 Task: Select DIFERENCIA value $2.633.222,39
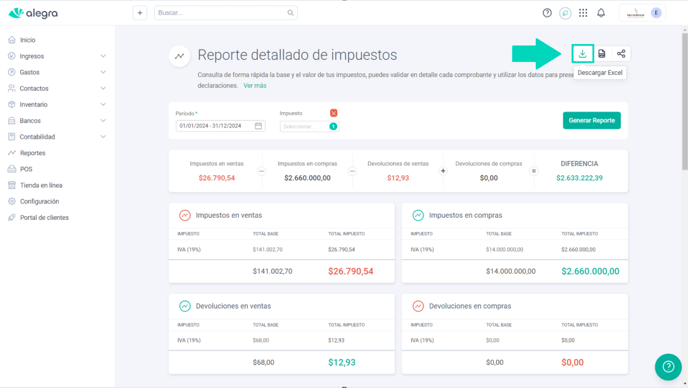pyautogui.click(x=579, y=178)
